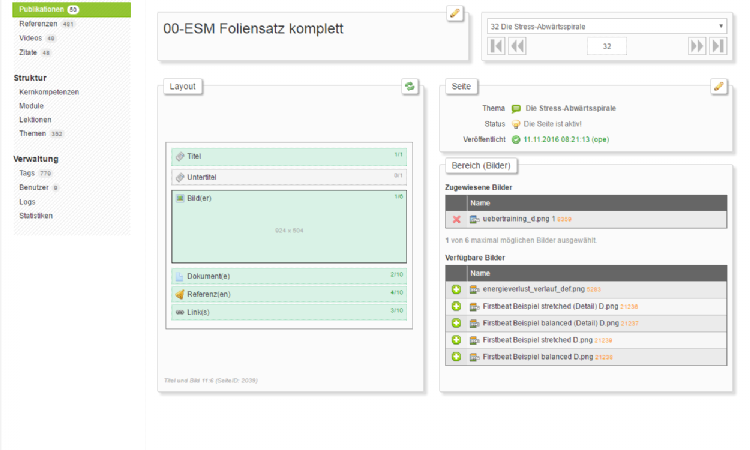This screenshot has height=450, width=750.
Task: Click the edit pencil icon on Seite panel
Action: pyautogui.click(x=718, y=87)
